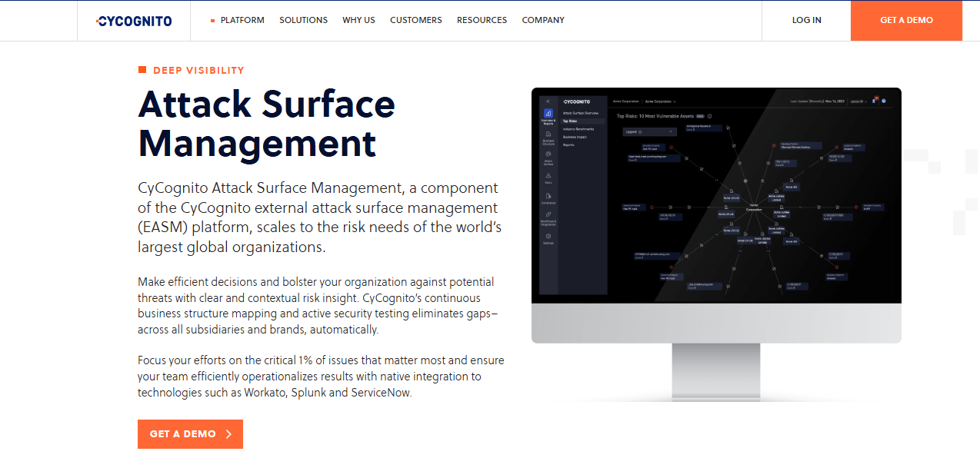This screenshot has height=458, width=980.
Task: Select Attack Surface Overview in dashboard submenu
Action: tap(581, 113)
